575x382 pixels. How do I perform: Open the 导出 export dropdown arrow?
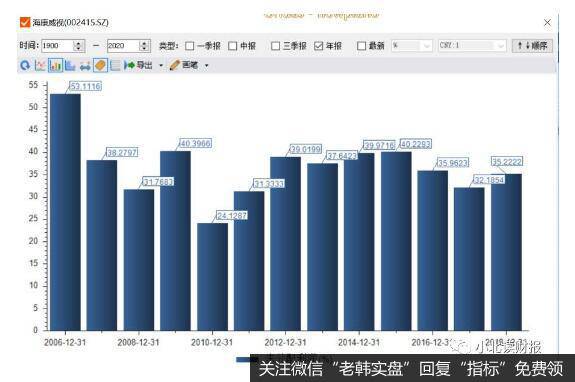tap(161, 66)
